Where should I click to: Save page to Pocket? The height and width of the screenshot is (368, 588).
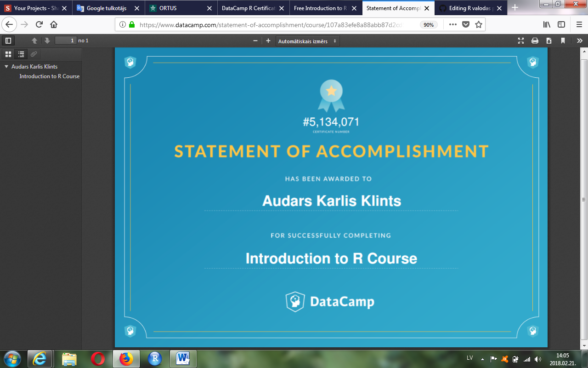pyautogui.click(x=466, y=24)
